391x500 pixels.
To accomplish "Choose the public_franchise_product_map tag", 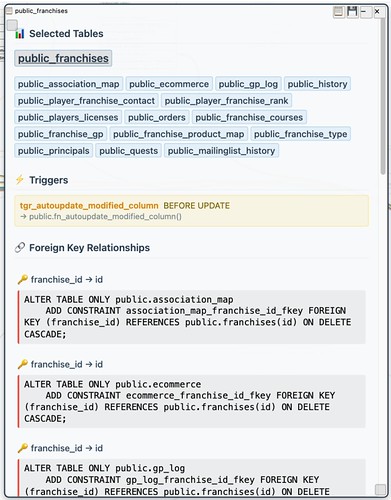I will tap(179, 134).
